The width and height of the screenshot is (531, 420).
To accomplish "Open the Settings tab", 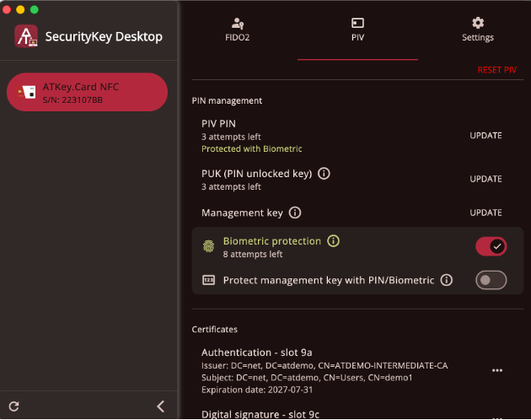I will pos(478,30).
